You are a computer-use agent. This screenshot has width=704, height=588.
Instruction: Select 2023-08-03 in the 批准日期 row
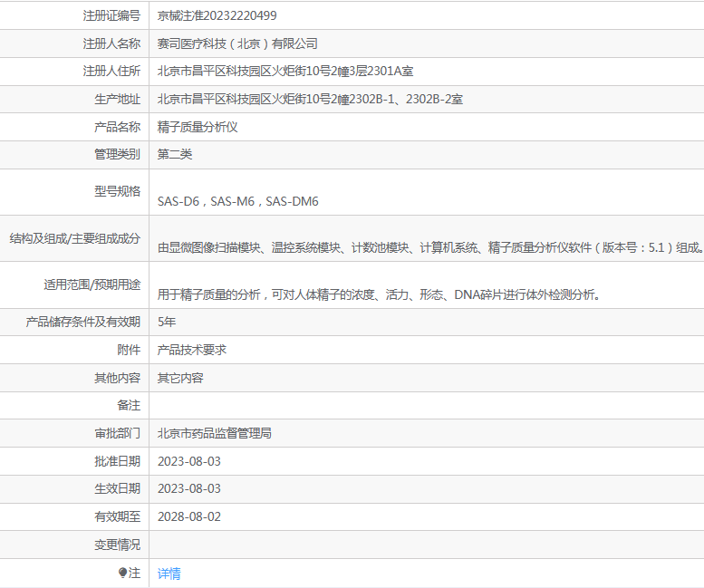(189, 461)
